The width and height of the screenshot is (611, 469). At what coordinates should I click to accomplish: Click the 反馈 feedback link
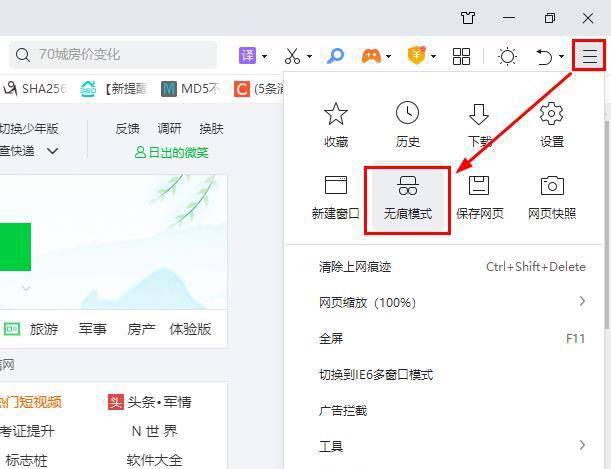pyautogui.click(x=127, y=129)
